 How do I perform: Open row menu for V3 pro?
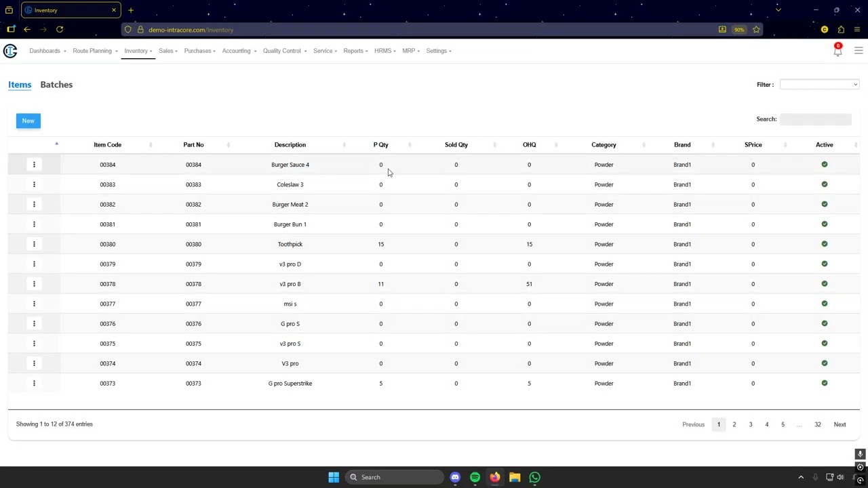tap(34, 363)
